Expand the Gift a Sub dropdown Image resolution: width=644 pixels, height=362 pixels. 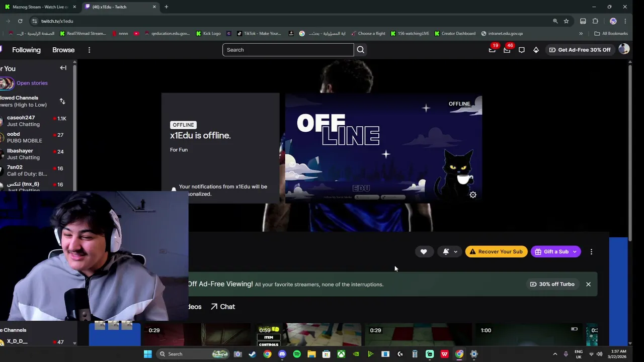coord(575,251)
